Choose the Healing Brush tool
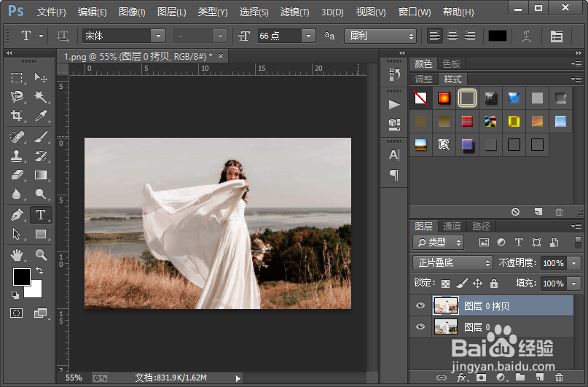588x387 pixels. coord(17,137)
